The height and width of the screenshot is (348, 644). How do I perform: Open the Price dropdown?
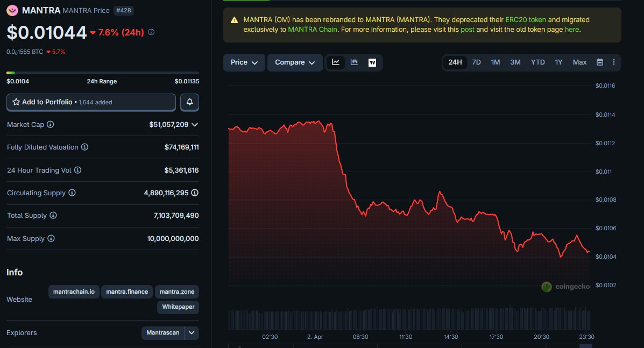(x=244, y=62)
